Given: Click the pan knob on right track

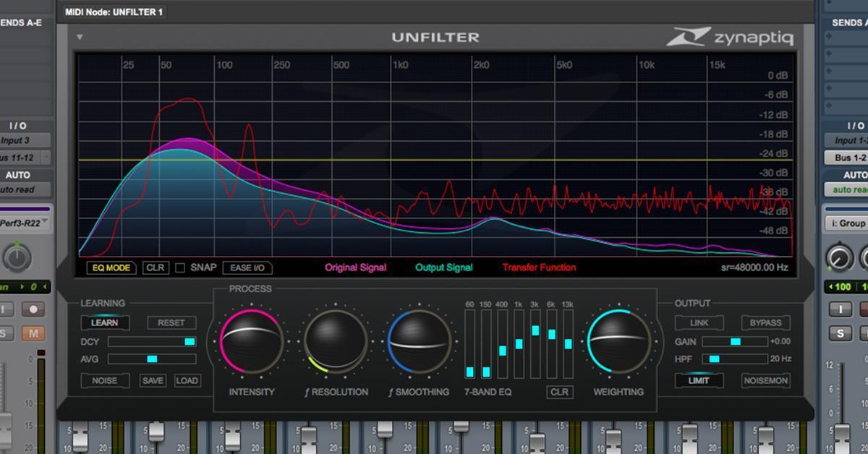Looking at the screenshot, I should coord(838,257).
